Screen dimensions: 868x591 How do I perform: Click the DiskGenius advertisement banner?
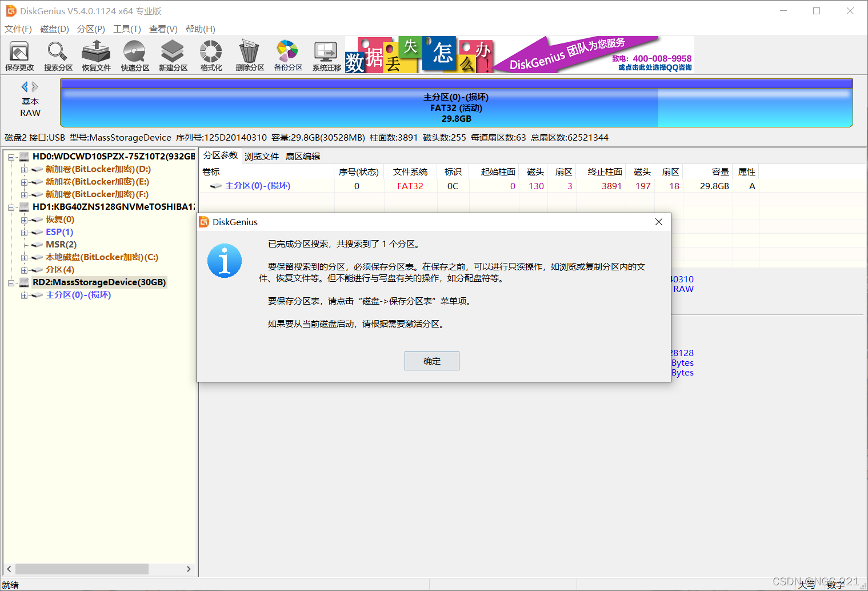(519, 54)
